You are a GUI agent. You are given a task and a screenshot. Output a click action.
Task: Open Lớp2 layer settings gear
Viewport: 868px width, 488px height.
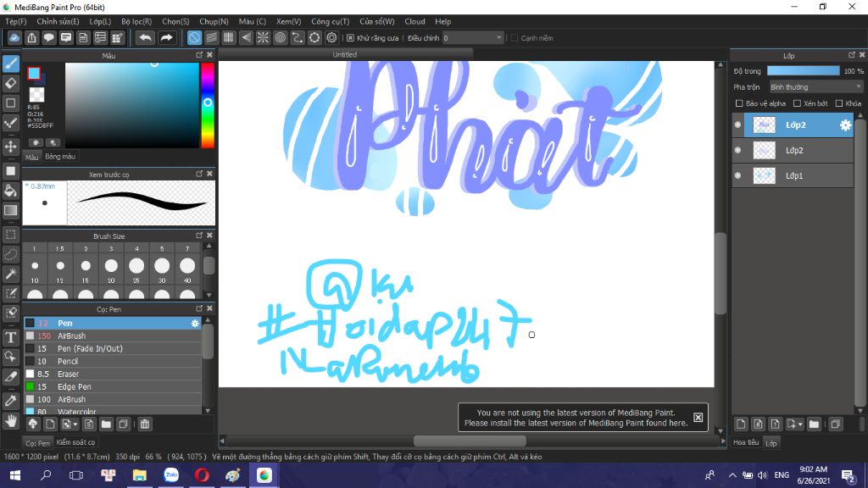pyautogui.click(x=845, y=125)
